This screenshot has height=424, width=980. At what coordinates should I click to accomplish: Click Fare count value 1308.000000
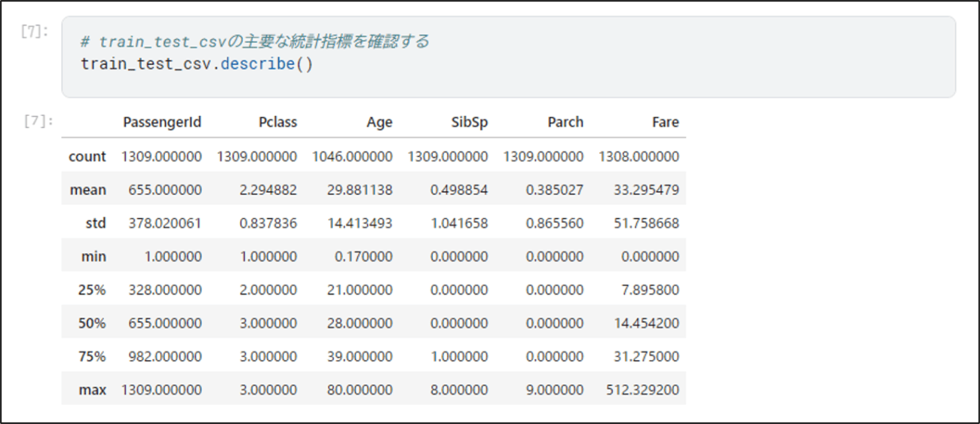coord(639,157)
